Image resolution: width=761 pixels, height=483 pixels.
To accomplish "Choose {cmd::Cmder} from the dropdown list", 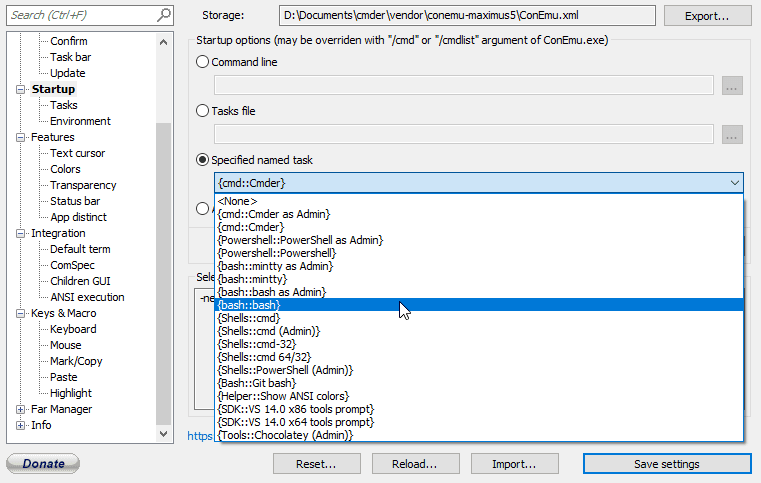I will [479, 227].
